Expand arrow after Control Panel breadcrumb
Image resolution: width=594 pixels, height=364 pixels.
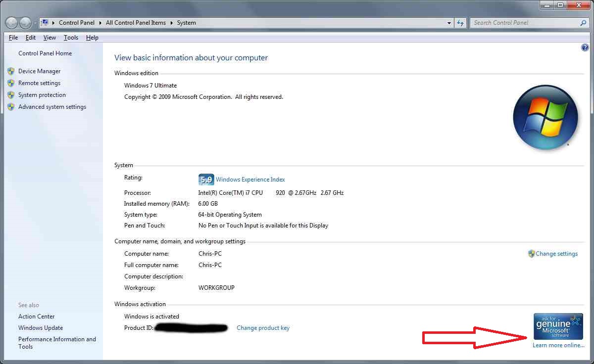point(100,23)
